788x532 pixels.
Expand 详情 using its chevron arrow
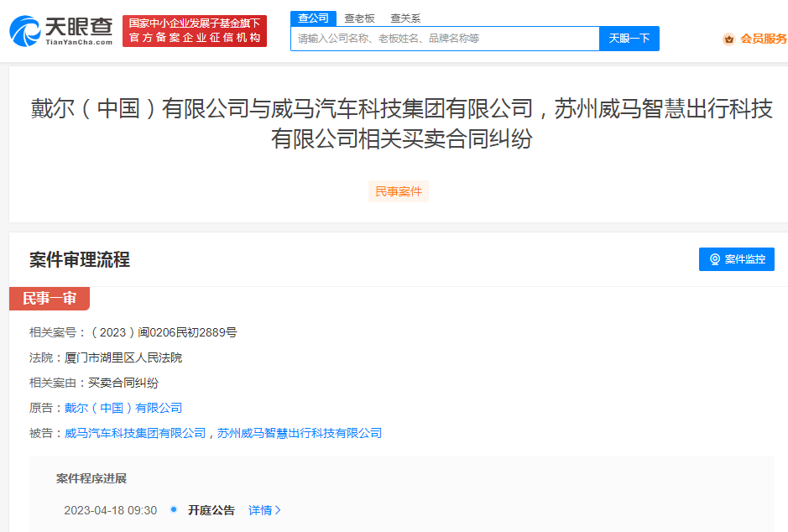point(278,510)
